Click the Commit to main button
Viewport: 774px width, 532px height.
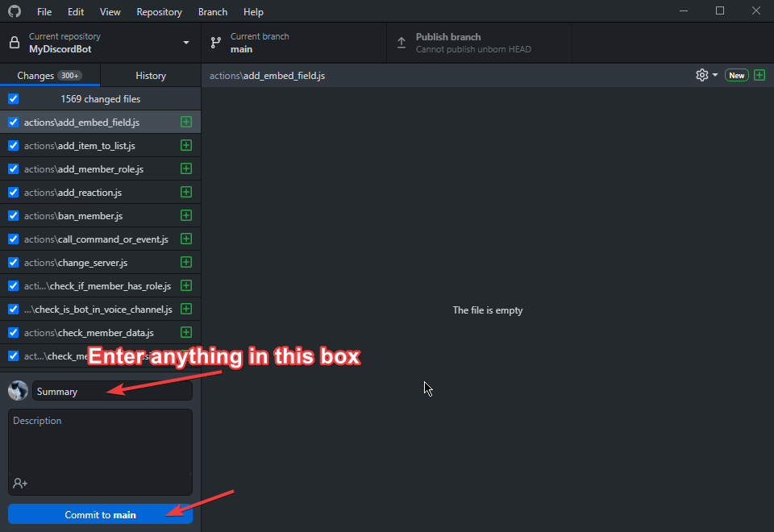[100, 514]
